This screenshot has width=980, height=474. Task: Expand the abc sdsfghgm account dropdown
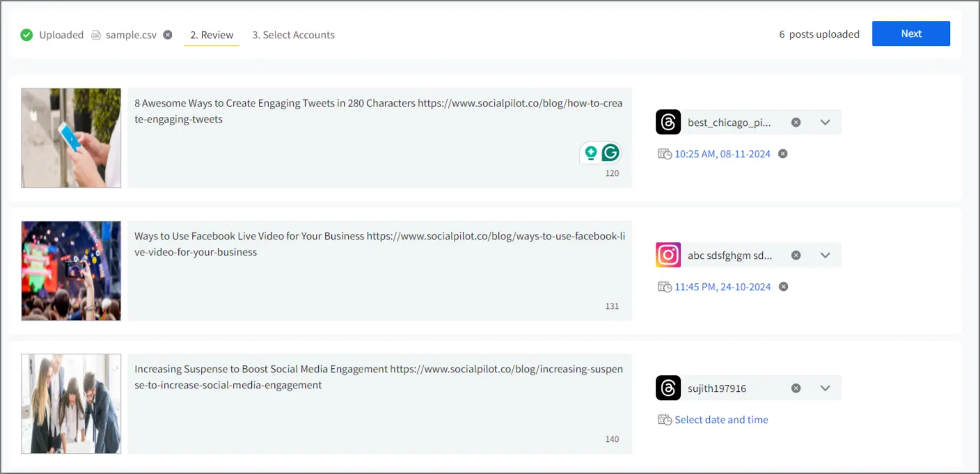[825, 255]
